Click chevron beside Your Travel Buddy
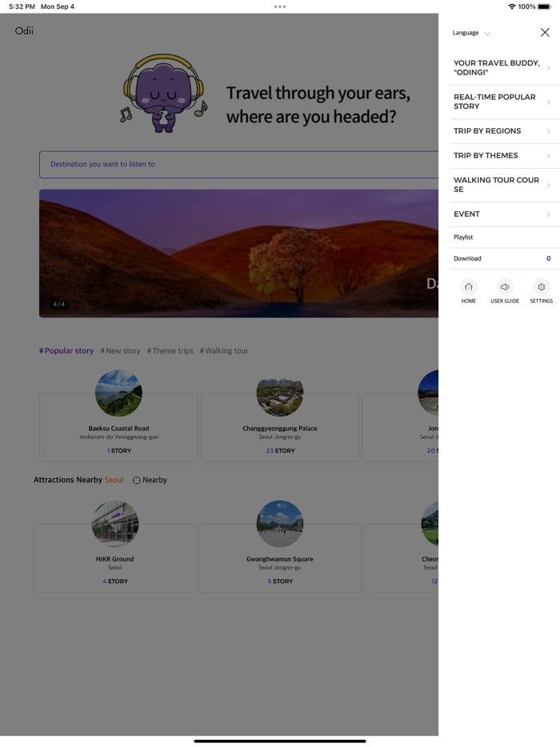This screenshot has height=747, width=560. pyautogui.click(x=549, y=69)
